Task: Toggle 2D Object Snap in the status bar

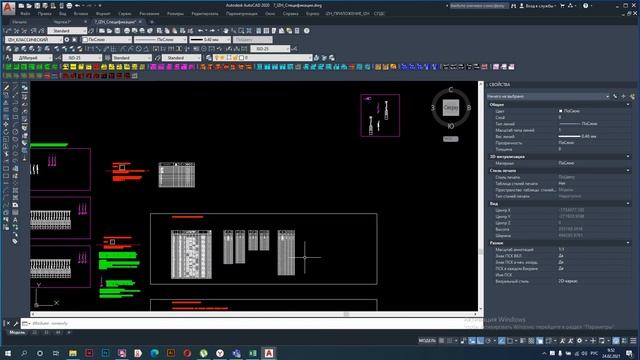Action: (510, 340)
